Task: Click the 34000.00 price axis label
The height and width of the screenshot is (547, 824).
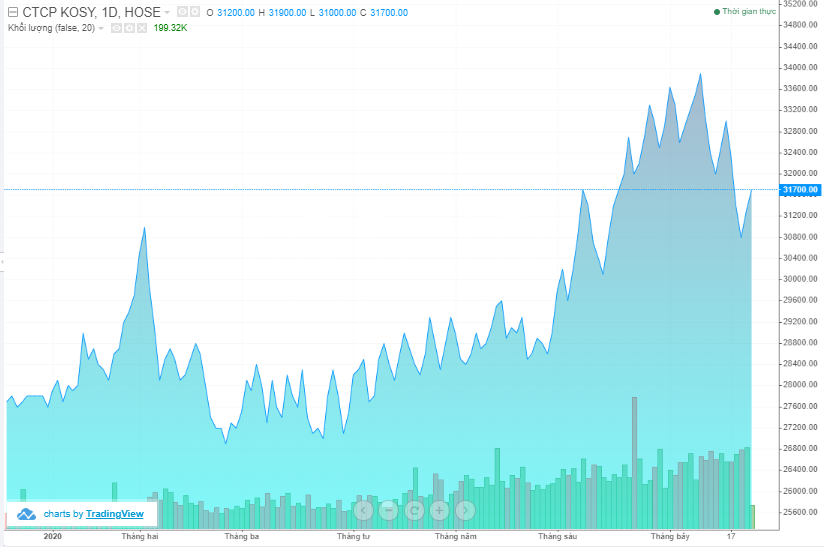Action: (800, 67)
